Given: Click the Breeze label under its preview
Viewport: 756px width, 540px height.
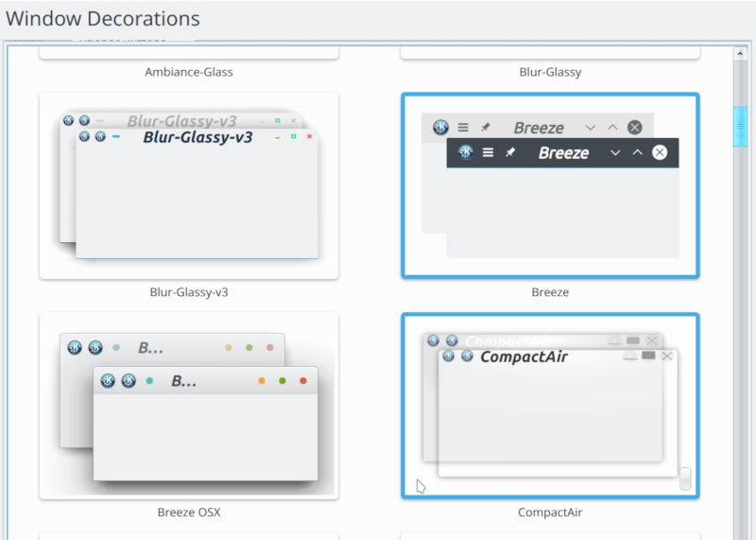Looking at the screenshot, I should (x=550, y=292).
